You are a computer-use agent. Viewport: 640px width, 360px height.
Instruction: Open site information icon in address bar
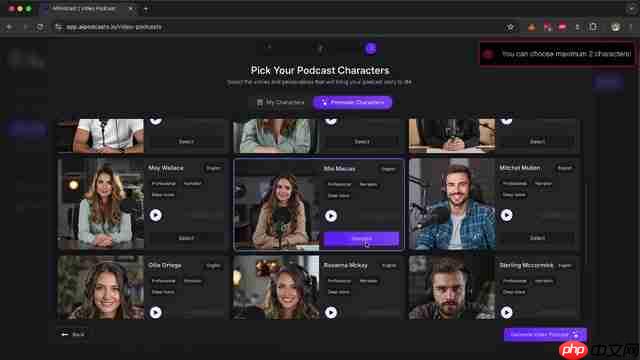[59, 27]
